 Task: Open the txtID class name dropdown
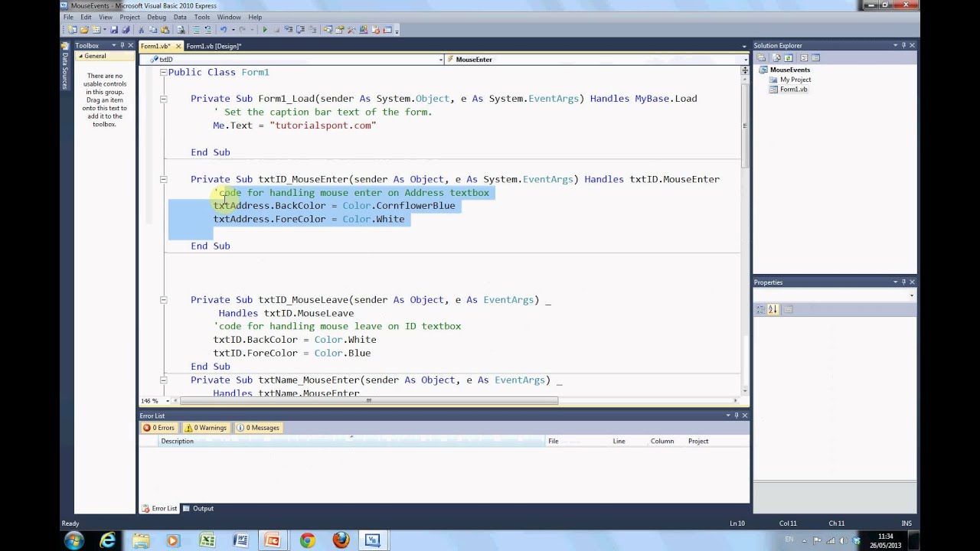440,59
